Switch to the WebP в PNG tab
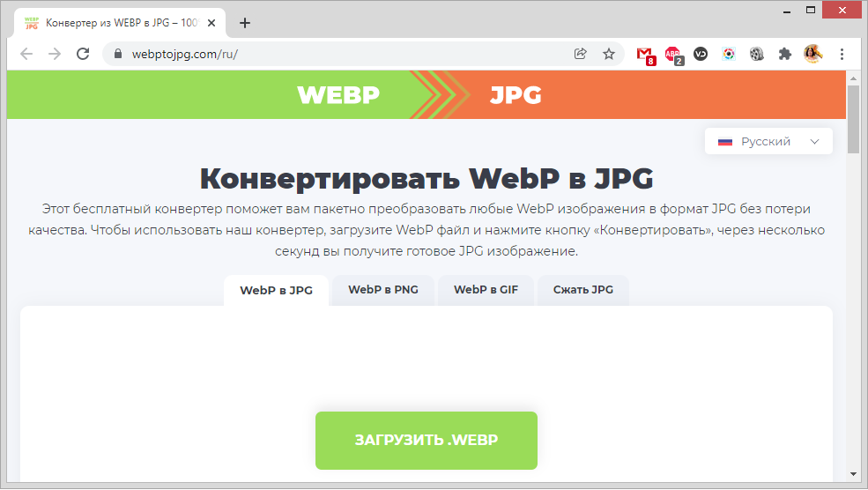 click(382, 290)
